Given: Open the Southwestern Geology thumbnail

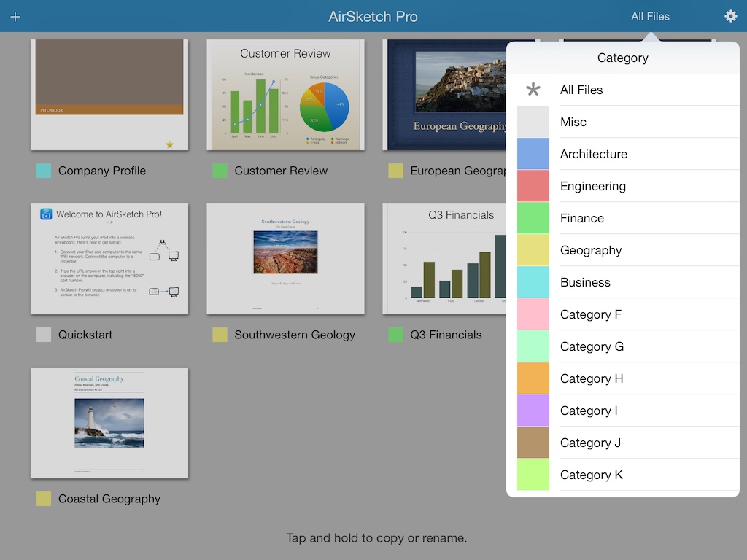Looking at the screenshot, I should pyautogui.click(x=285, y=259).
